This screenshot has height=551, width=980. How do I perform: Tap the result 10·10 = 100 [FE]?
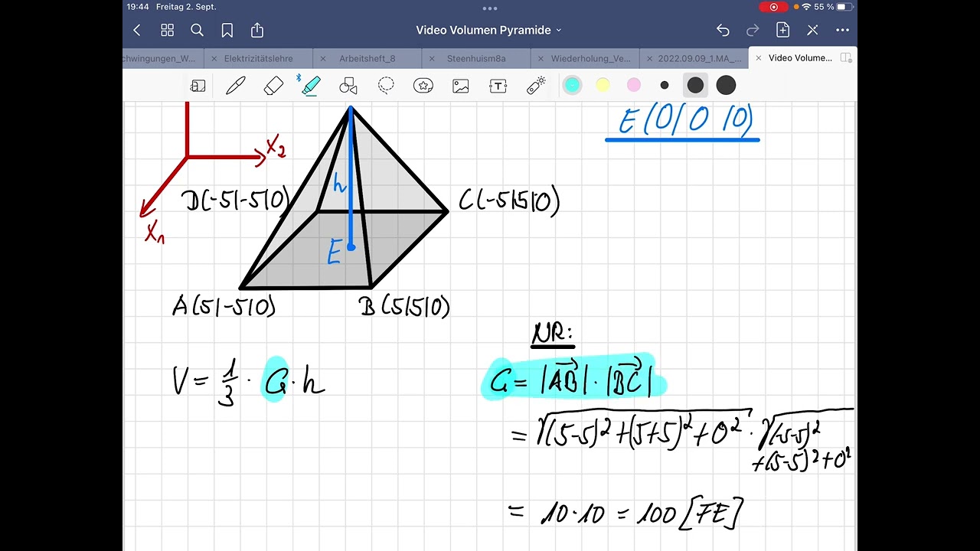pos(626,513)
